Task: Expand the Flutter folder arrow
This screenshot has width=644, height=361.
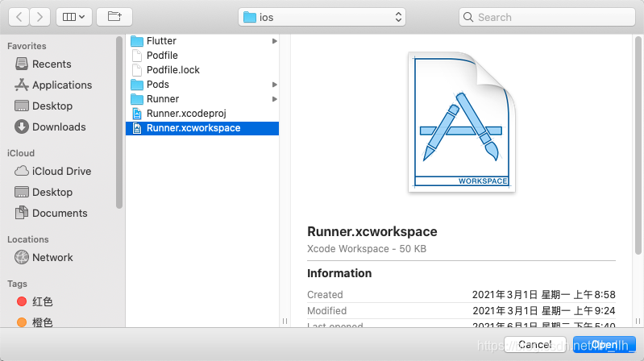Action: (x=274, y=41)
